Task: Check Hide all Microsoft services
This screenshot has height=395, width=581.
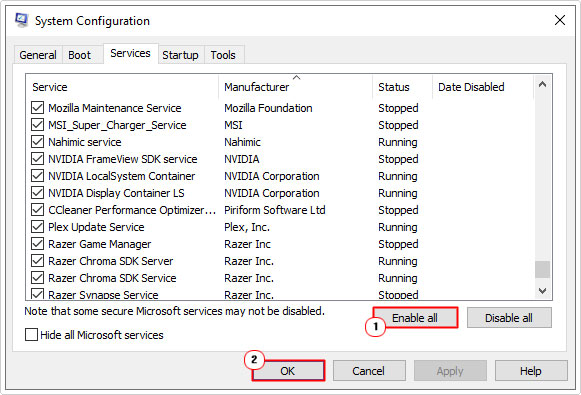Action: pos(31,335)
